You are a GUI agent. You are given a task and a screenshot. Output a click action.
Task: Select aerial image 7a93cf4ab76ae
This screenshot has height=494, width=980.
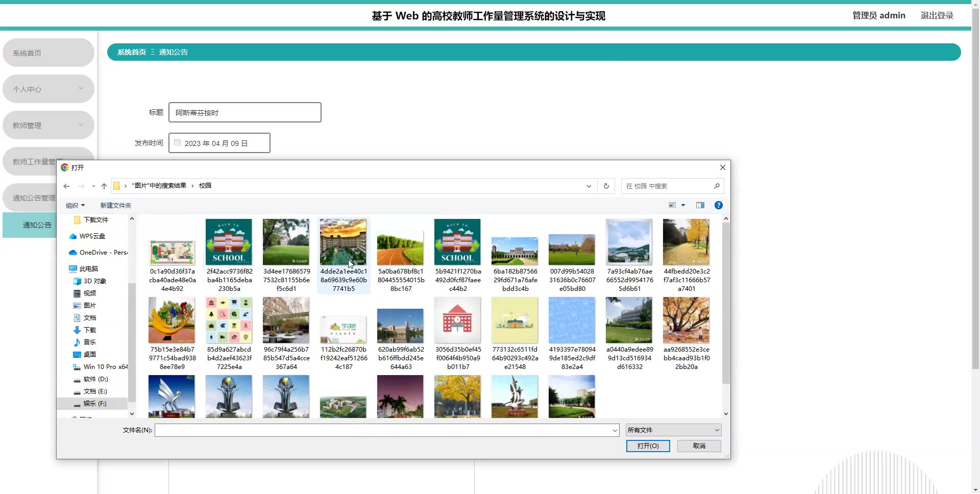tap(629, 242)
